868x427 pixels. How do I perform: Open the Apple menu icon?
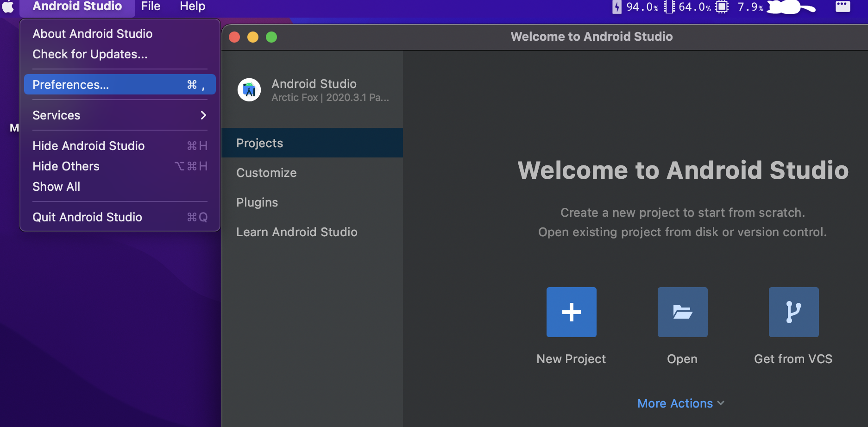[x=8, y=6]
